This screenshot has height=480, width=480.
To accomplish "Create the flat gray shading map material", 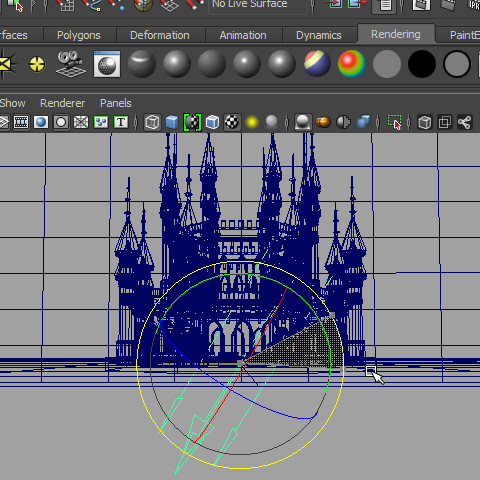I will [x=387, y=64].
